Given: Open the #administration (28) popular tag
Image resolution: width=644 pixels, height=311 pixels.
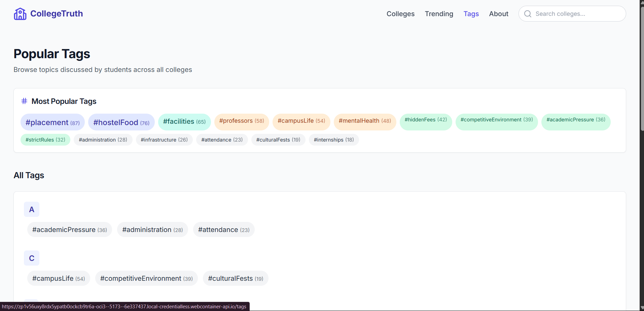Looking at the screenshot, I should [x=103, y=140].
